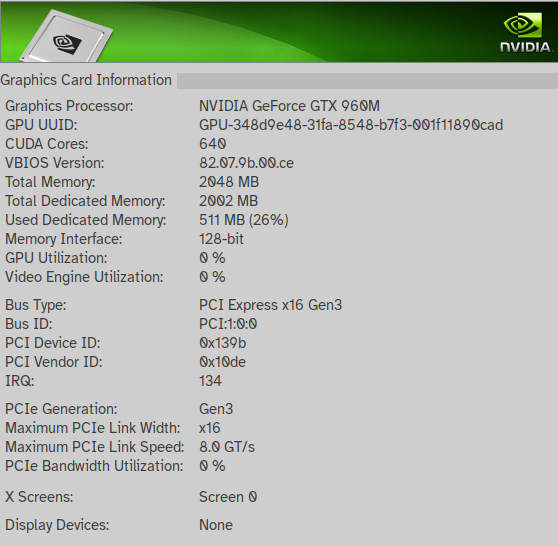Click the IRQ value 134
This screenshot has height=546, width=558.
pos(210,381)
